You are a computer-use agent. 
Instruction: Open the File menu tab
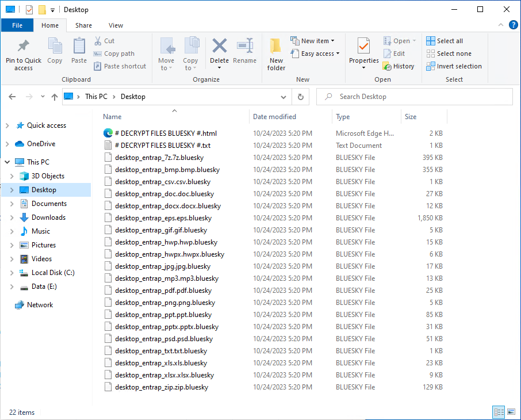[x=17, y=25]
